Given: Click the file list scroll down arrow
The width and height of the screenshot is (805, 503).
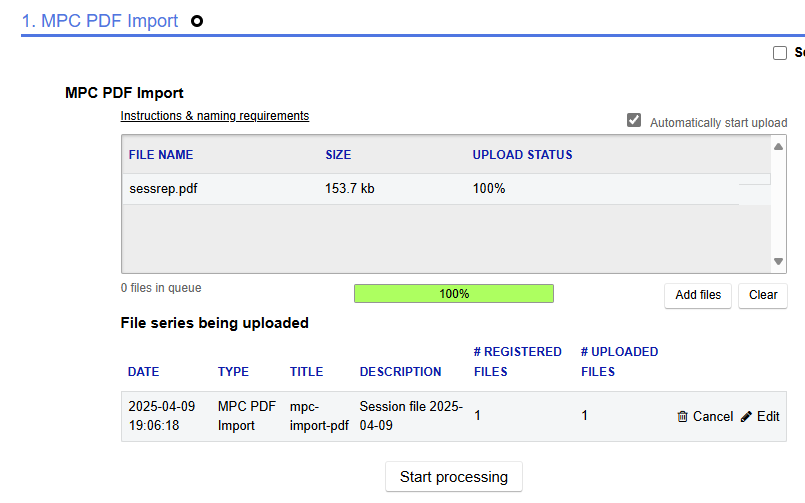Looking at the screenshot, I should tap(779, 262).
